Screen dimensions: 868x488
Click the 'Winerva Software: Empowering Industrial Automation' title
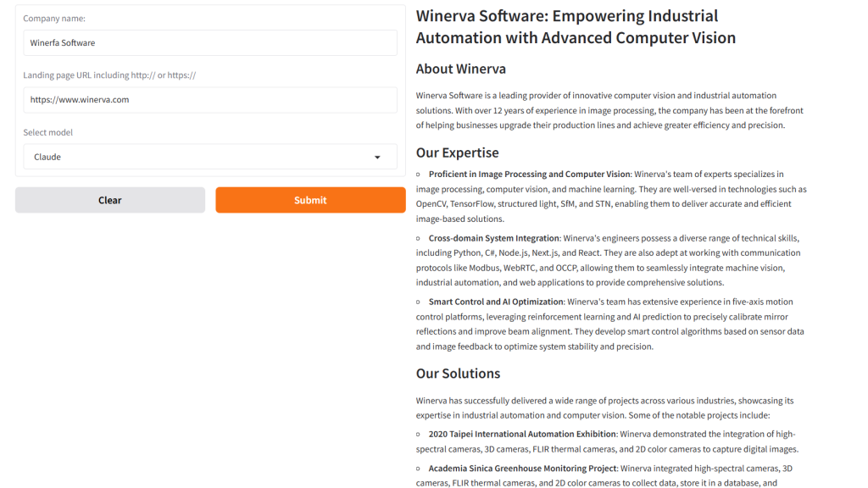click(576, 26)
